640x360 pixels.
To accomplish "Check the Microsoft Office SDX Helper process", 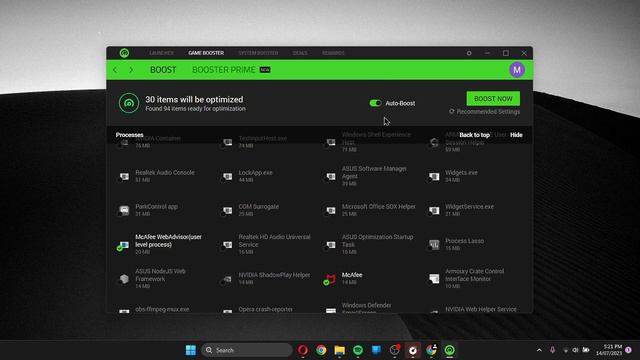I will (x=326, y=214).
